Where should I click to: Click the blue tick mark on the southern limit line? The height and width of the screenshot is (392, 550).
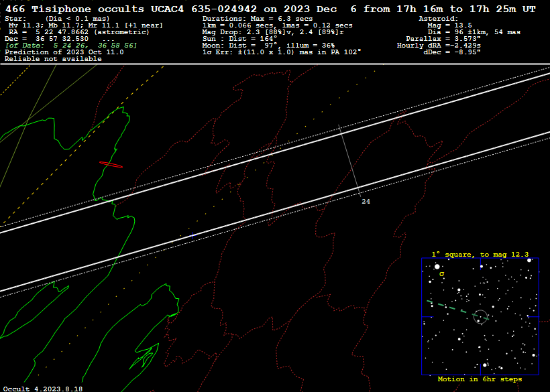click(192, 236)
